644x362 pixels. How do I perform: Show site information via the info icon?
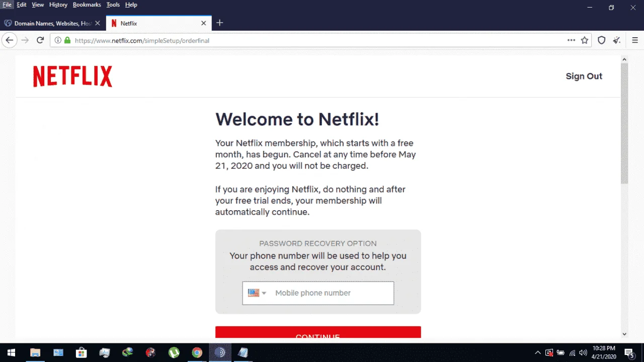pos(58,40)
